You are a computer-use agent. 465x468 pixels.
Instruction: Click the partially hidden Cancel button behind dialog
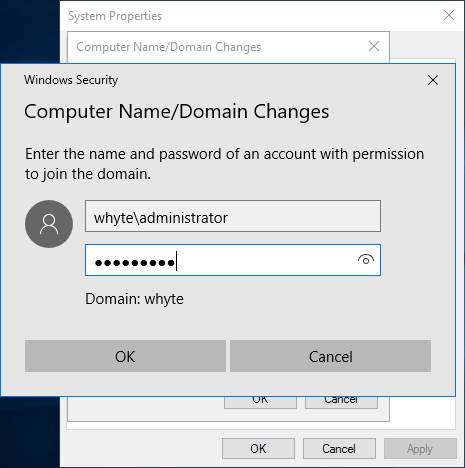pyautogui.click(x=341, y=402)
